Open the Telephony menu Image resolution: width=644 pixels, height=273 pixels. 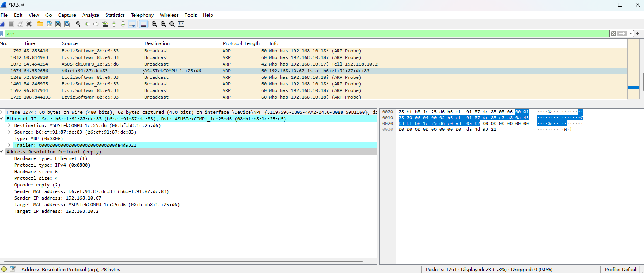pyautogui.click(x=142, y=15)
